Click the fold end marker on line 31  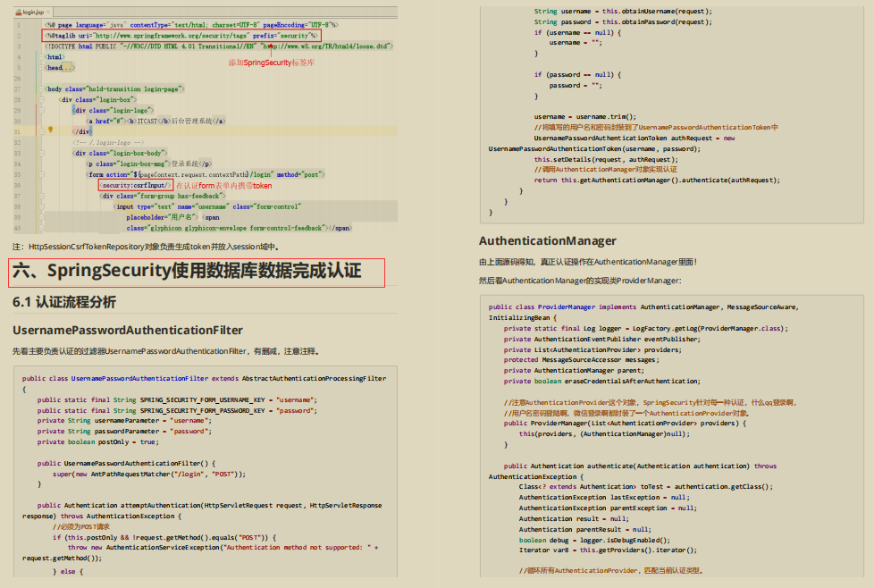click(x=41, y=131)
